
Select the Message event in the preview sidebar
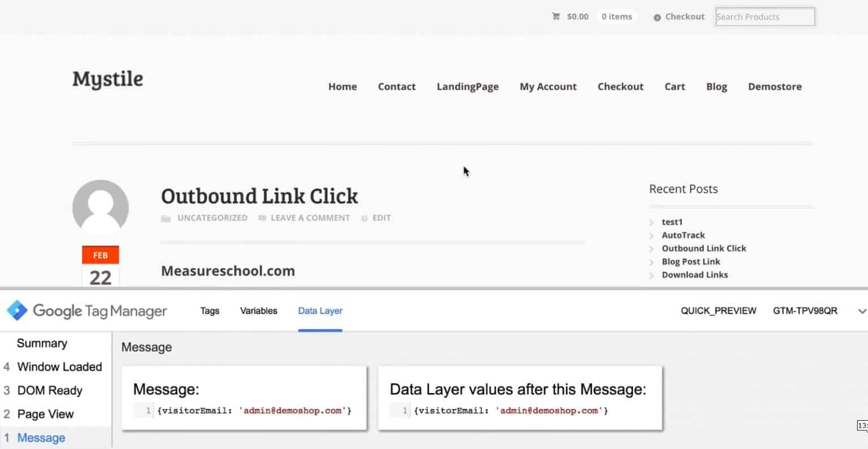click(x=41, y=437)
